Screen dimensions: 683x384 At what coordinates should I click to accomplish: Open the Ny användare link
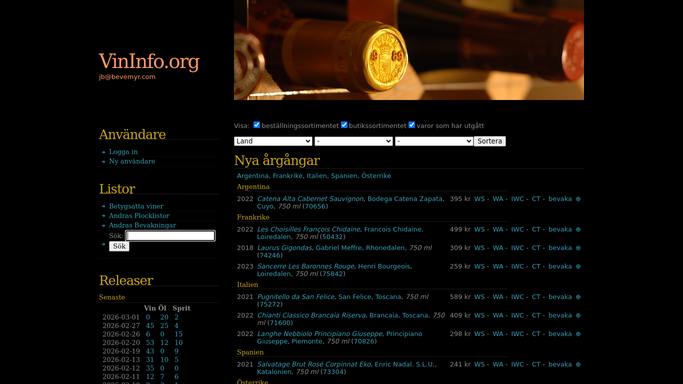132,162
